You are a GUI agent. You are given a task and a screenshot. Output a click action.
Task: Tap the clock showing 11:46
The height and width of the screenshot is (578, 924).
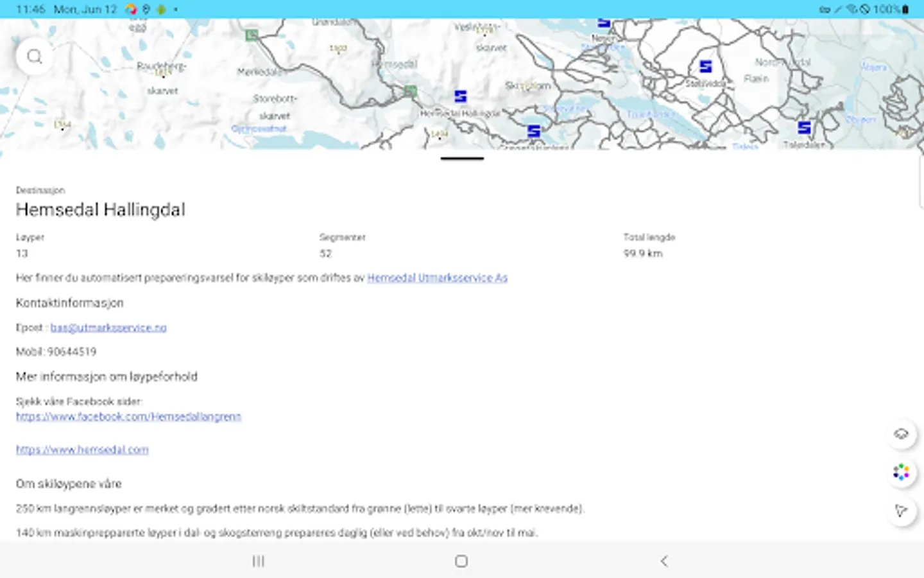pos(31,9)
